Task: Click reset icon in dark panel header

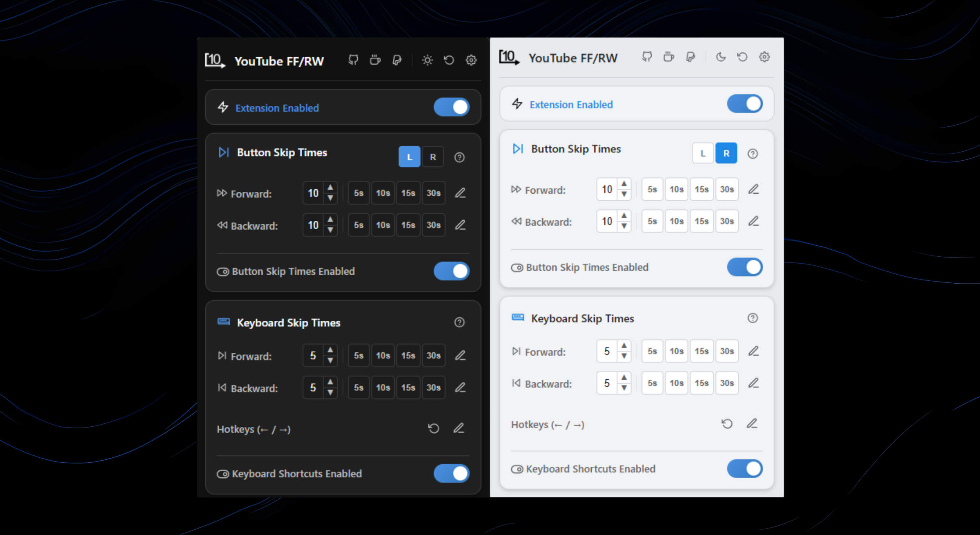Action: [449, 60]
